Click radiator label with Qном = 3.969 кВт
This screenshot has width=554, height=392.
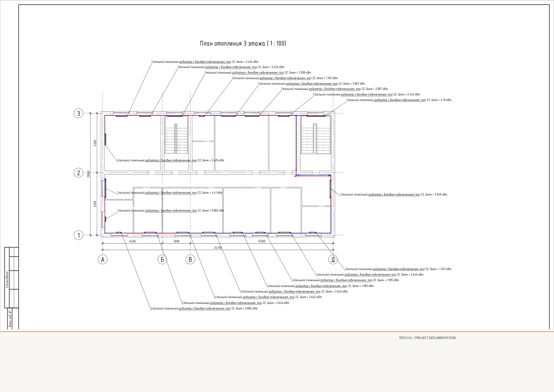[x=394, y=195]
